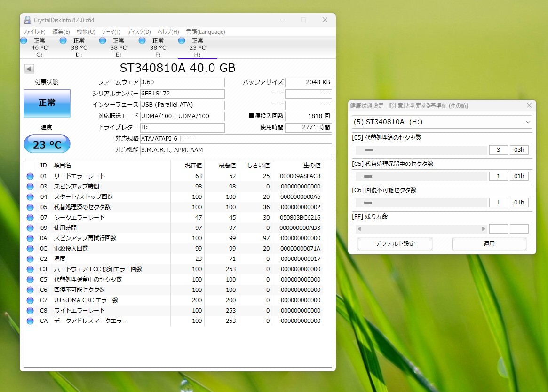The image size is (548, 392).
Task: Click raw value 000009A8FAC8
Action: (x=300, y=176)
